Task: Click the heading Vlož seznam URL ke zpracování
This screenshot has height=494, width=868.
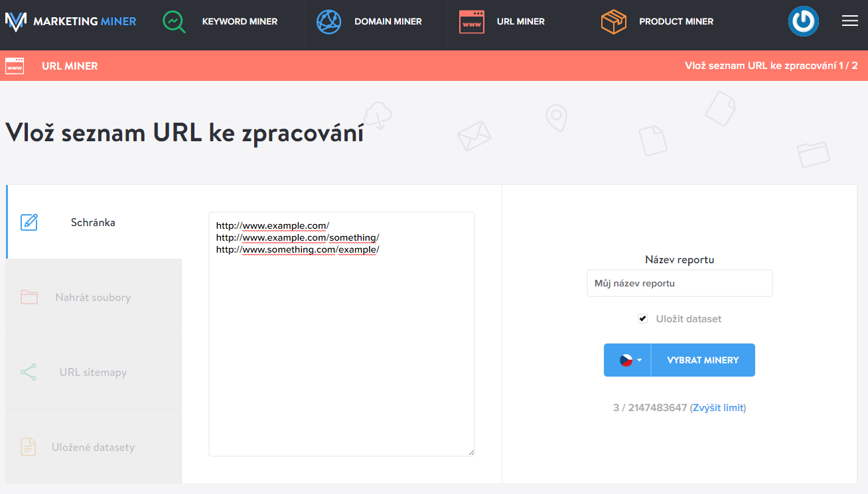Action: [x=184, y=133]
